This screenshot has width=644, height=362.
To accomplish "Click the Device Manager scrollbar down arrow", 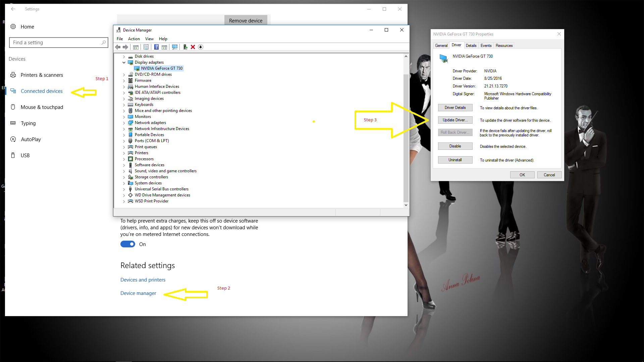I will (406, 205).
